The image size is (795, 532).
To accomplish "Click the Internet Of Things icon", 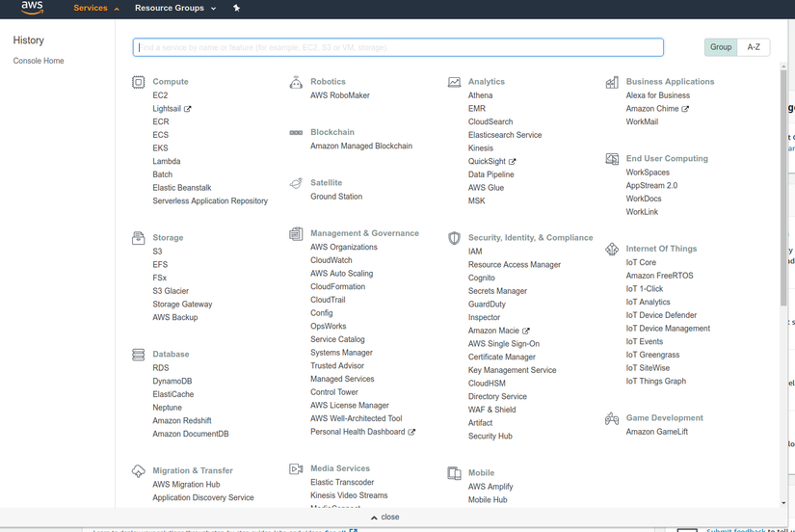I will (x=612, y=249).
